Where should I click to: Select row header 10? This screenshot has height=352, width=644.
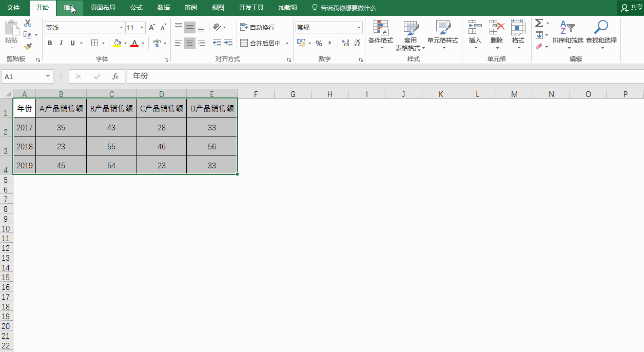pyautogui.click(x=6, y=228)
